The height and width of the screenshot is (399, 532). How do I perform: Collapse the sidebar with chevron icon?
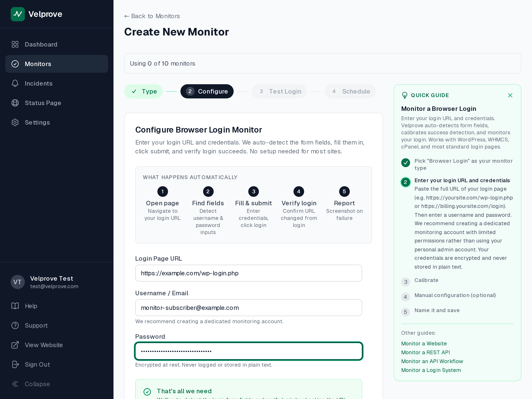[x=15, y=384]
